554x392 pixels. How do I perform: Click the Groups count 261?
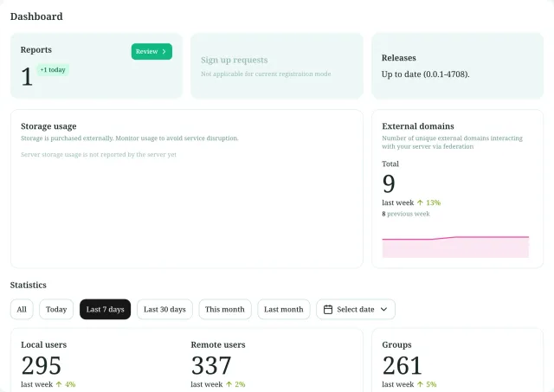click(x=402, y=365)
